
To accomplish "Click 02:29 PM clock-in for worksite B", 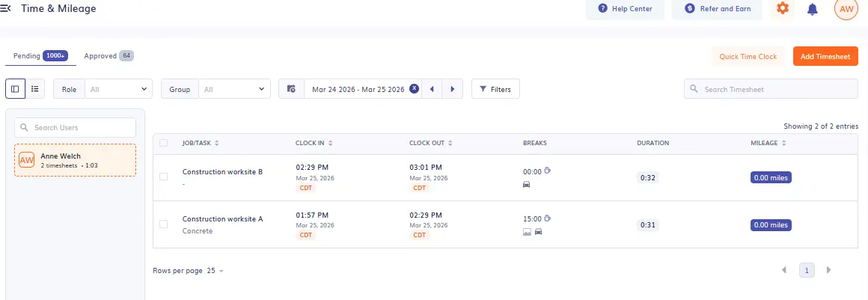I will 312,167.
